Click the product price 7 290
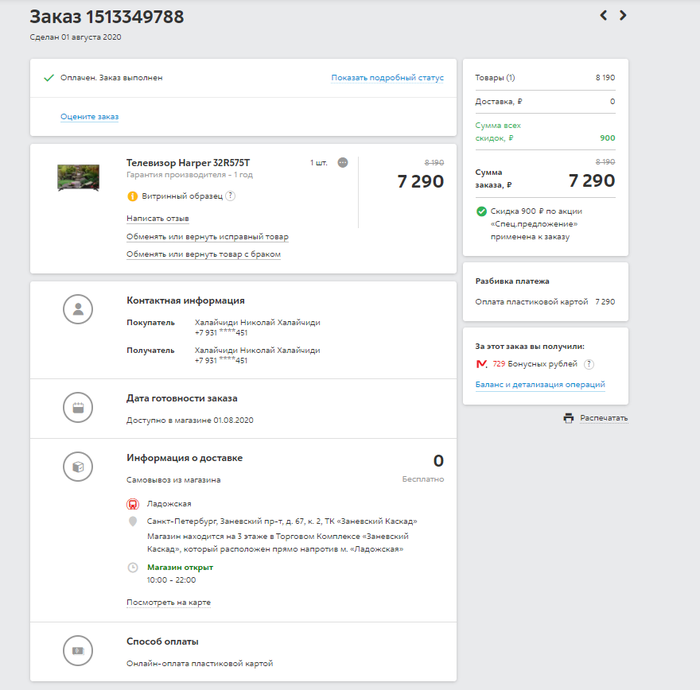This screenshot has width=700, height=690. pos(421,181)
